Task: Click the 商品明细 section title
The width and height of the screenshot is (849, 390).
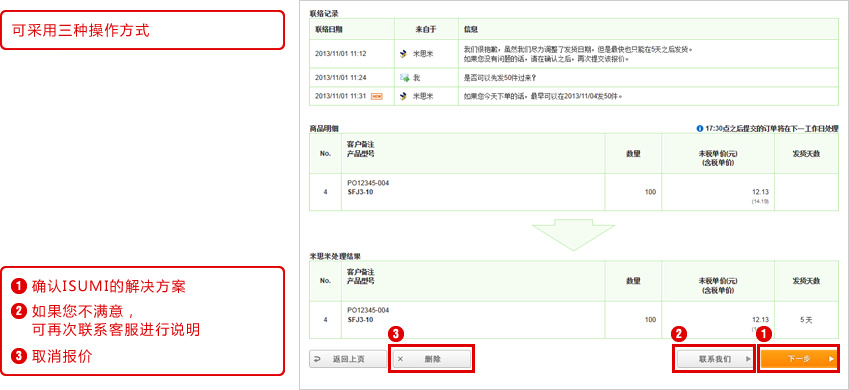Action: click(x=324, y=128)
